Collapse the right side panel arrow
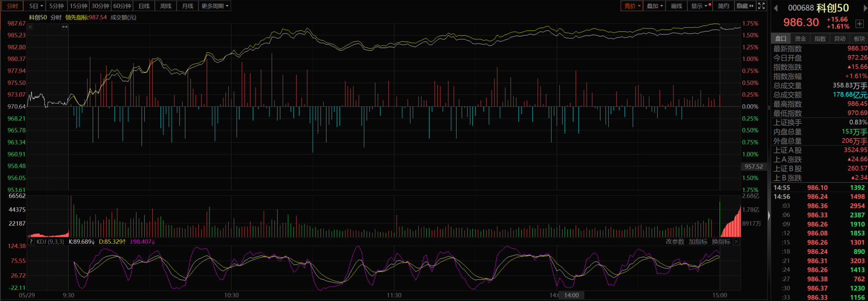Image resolution: width=868 pixels, height=301 pixels. 768,216
